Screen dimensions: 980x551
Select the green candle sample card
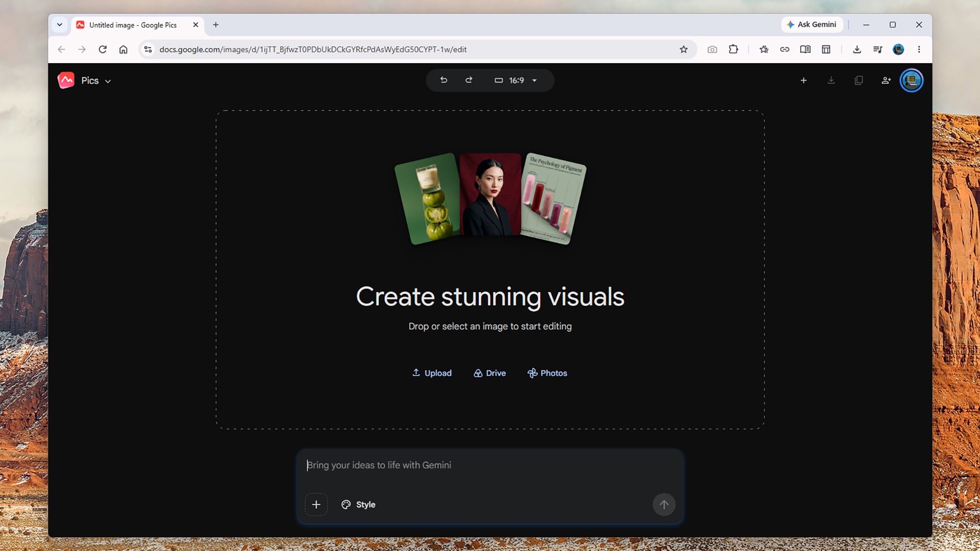[427, 198]
